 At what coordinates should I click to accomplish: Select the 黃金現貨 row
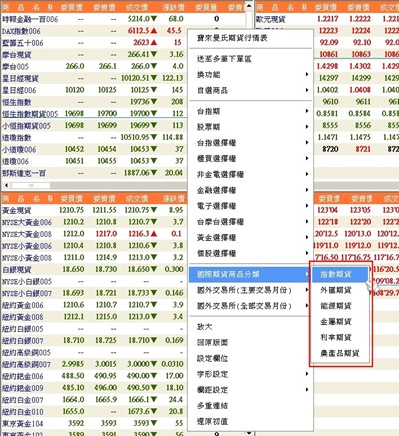tap(93, 210)
